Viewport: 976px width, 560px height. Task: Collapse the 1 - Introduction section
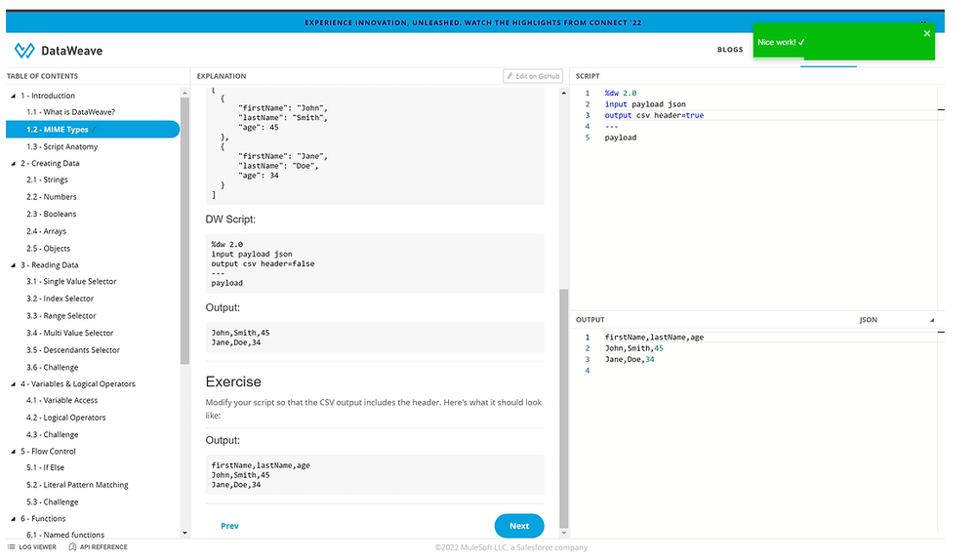(x=13, y=96)
